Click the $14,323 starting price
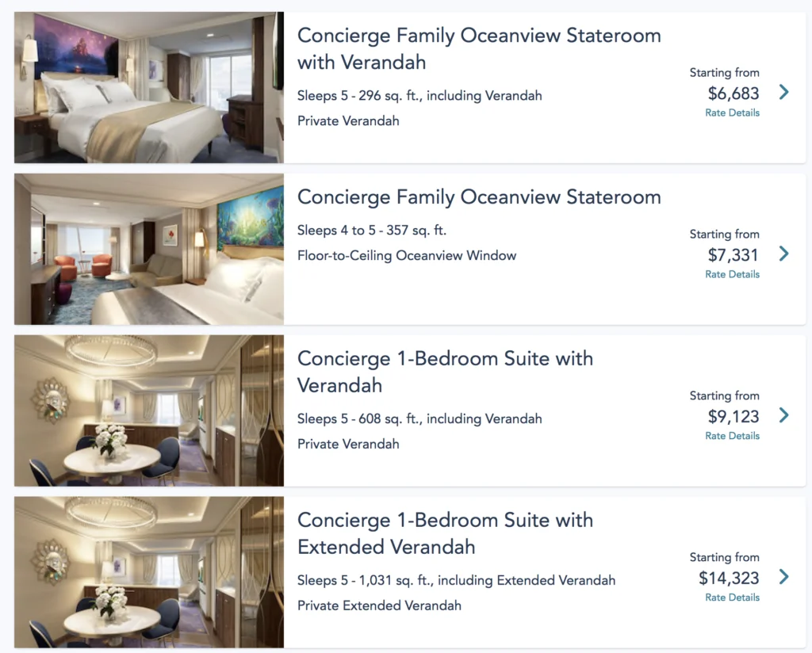This screenshot has height=653, width=812. [x=729, y=579]
